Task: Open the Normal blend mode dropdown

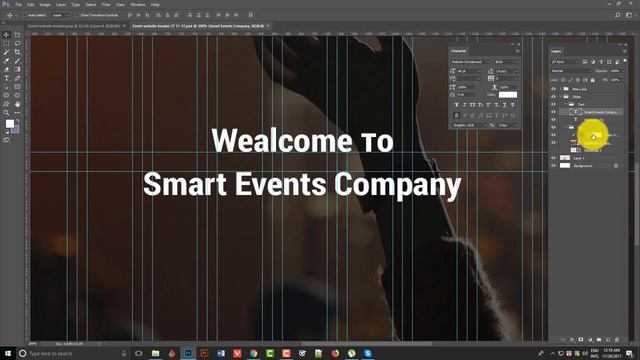Action: click(571, 71)
